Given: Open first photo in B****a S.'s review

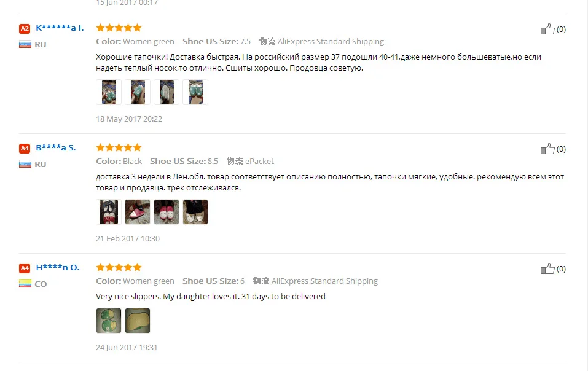Looking at the screenshot, I should 109,212.
